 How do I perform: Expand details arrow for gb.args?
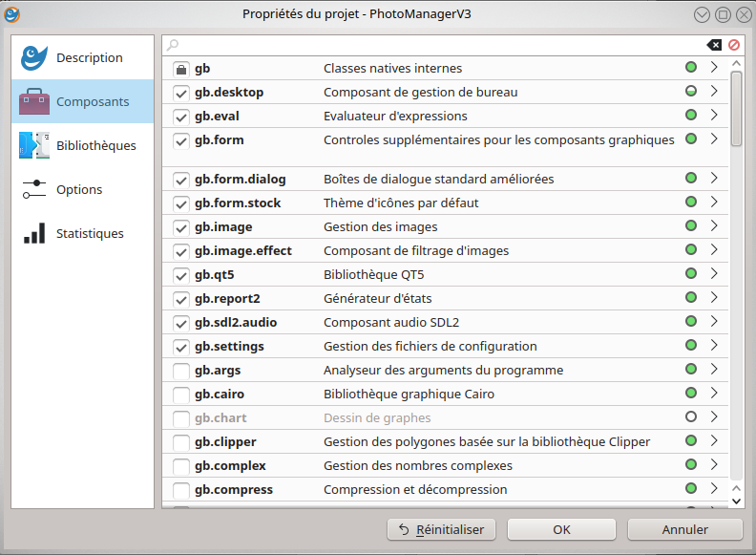(714, 369)
